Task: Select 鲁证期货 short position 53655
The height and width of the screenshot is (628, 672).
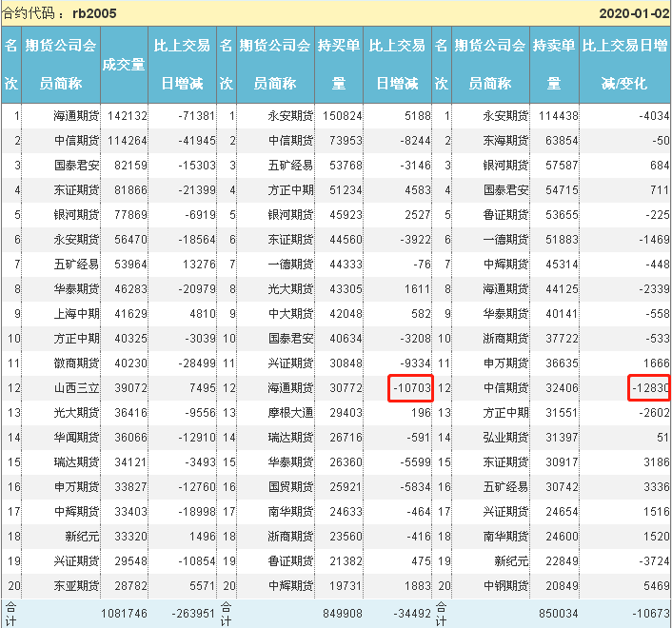Action: [x=562, y=215]
